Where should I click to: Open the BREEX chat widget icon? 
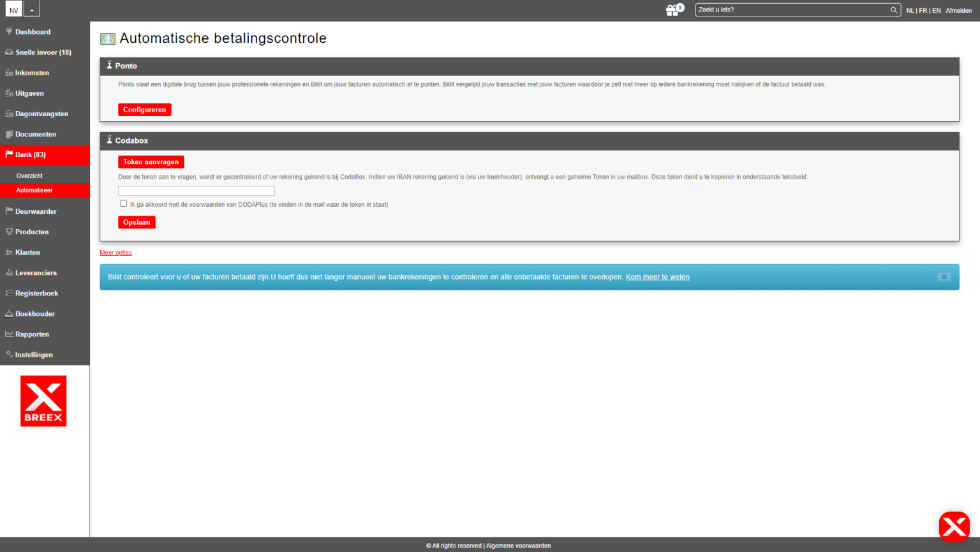pyautogui.click(x=954, y=526)
